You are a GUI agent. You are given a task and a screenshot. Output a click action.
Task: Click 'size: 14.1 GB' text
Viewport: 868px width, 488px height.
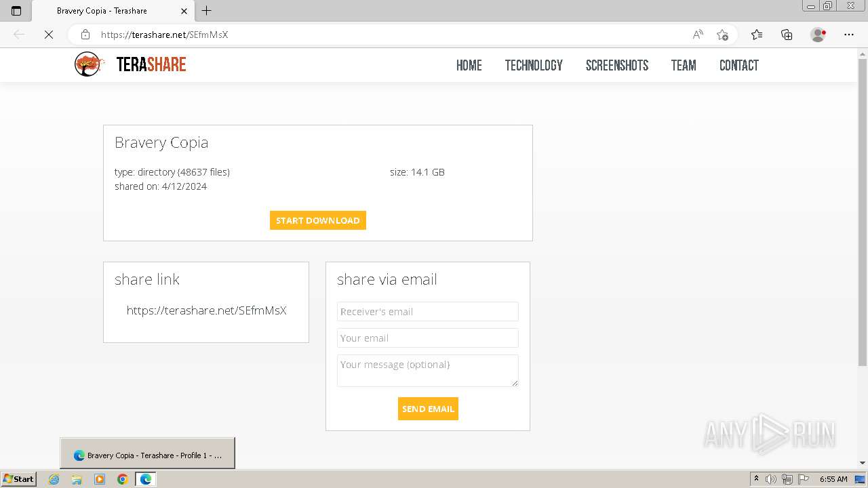pyautogui.click(x=417, y=172)
